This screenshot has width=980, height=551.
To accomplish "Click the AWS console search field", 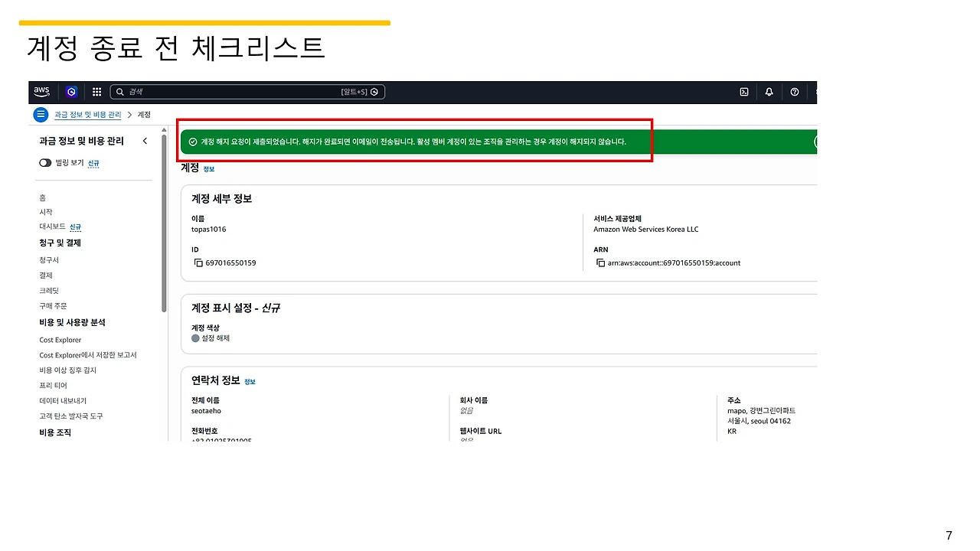I will click(x=247, y=92).
